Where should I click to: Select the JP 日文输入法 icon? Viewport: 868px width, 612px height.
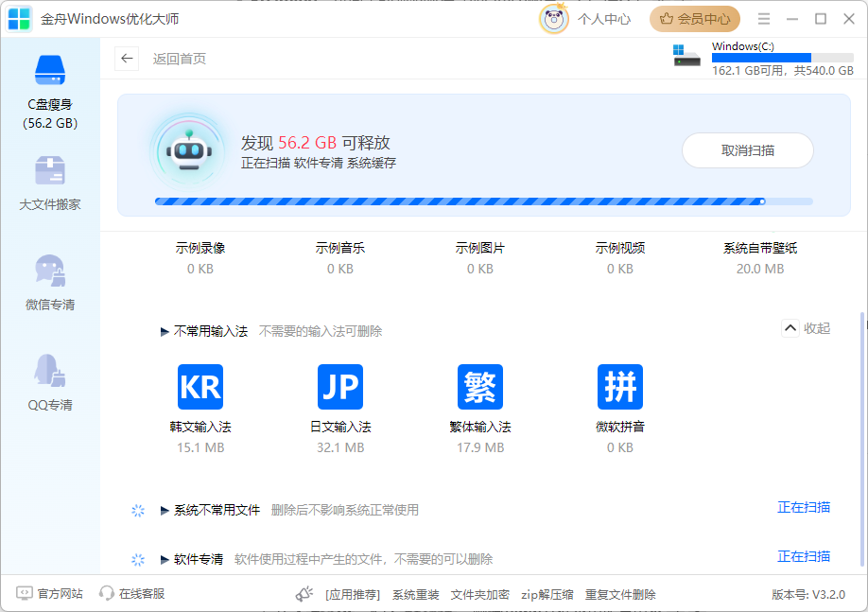pyautogui.click(x=339, y=387)
